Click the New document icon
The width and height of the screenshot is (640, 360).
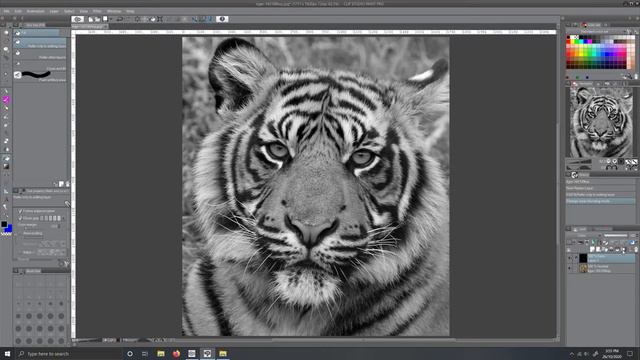[x=91, y=19]
